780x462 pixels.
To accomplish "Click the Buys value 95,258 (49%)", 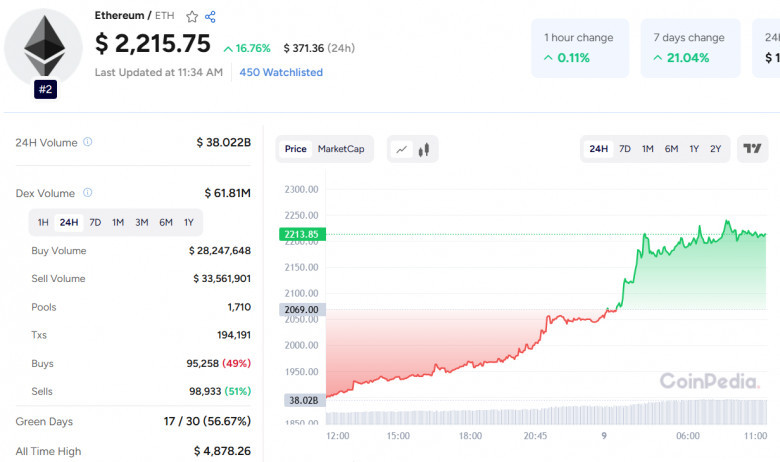I will 218,364.
